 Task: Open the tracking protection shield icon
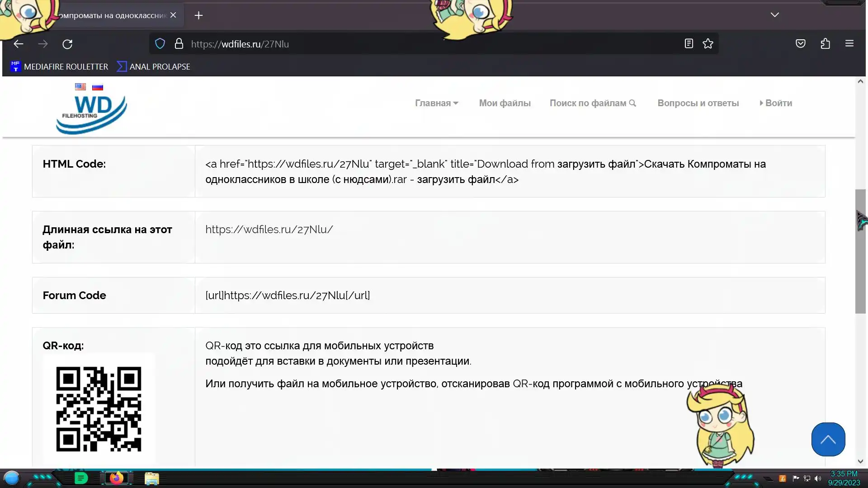click(x=160, y=44)
